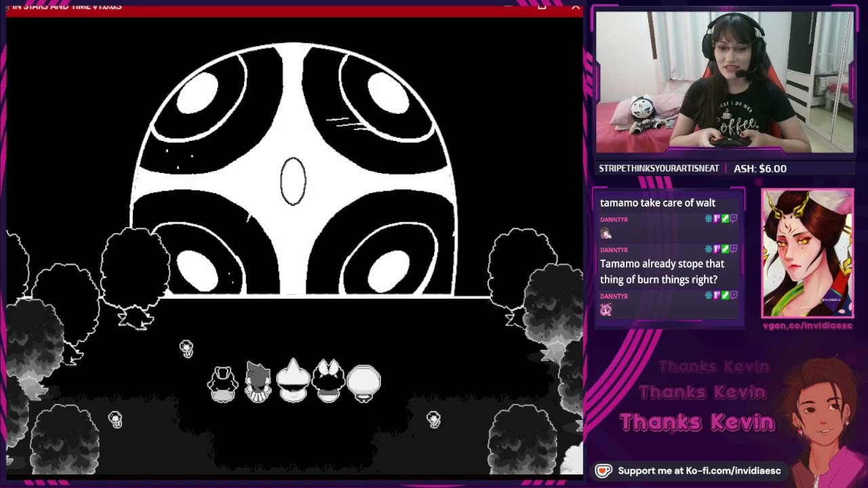The height and width of the screenshot is (488, 868).
Task: Click the brightest 'Thanks Kevin' text
Action: coord(697,422)
